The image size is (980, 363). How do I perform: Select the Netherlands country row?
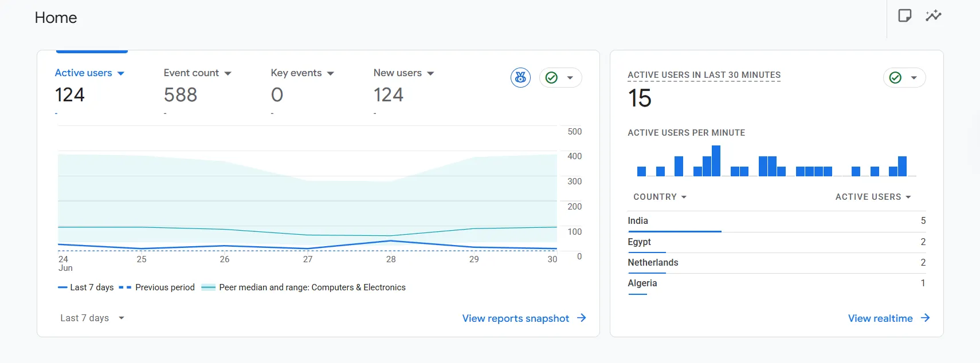(x=777, y=263)
